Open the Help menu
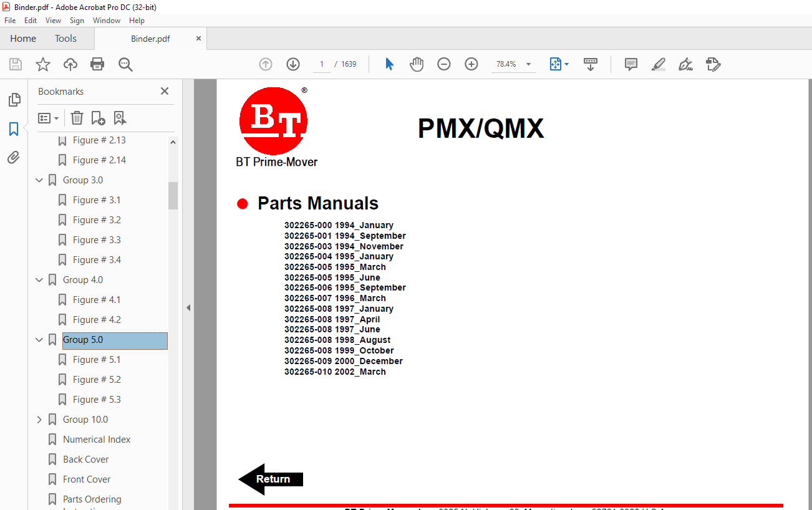This screenshot has height=510, width=812. [137, 21]
